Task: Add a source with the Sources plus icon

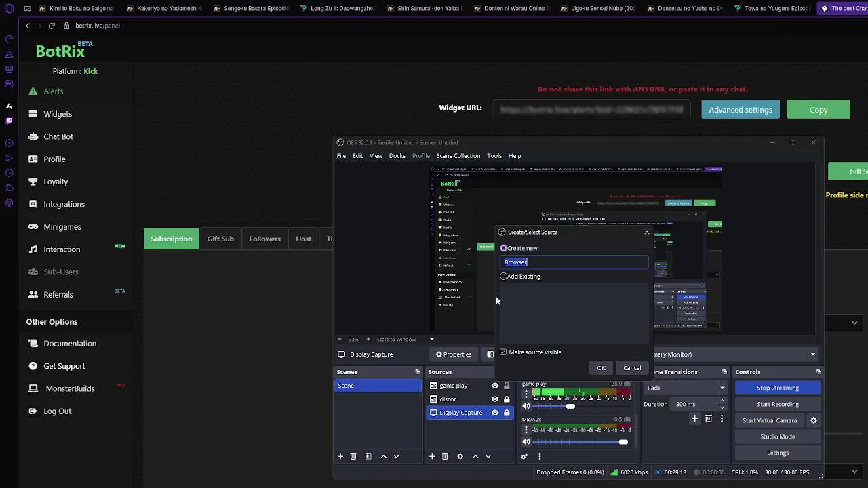Action: (x=432, y=456)
